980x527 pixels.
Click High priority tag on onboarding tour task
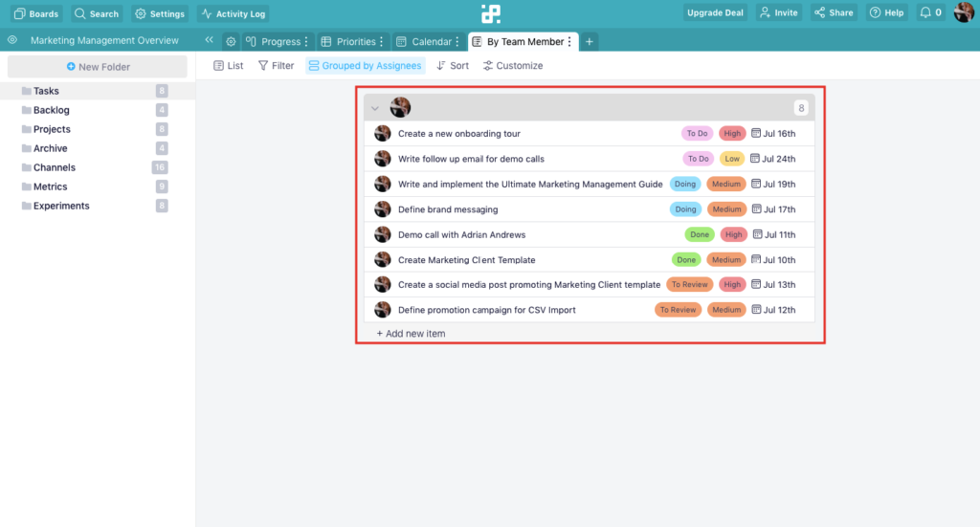point(733,134)
